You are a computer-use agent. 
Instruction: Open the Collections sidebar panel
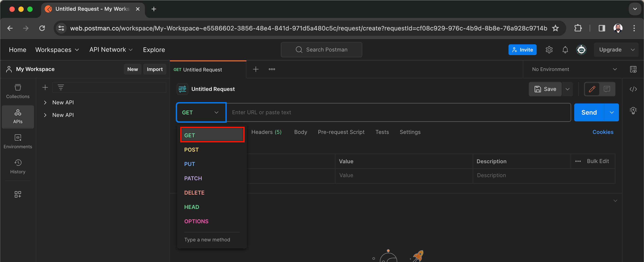(x=18, y=91)
